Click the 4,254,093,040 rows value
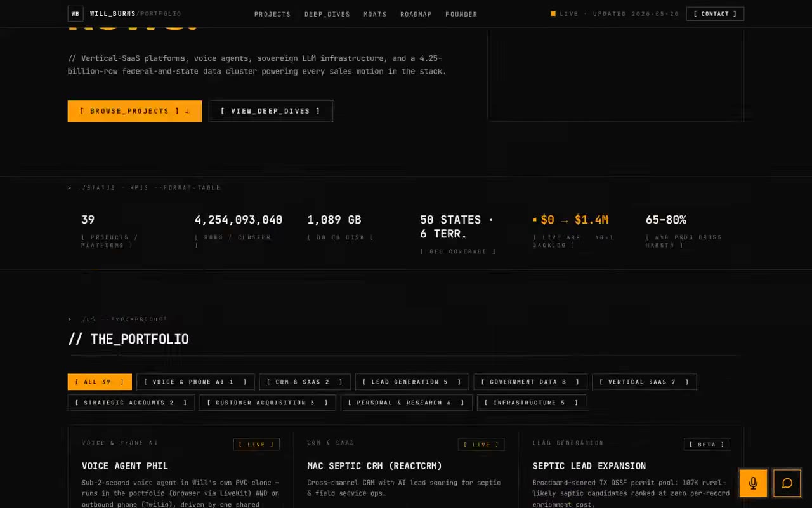 pyautogui.click(x=239, y=220)
